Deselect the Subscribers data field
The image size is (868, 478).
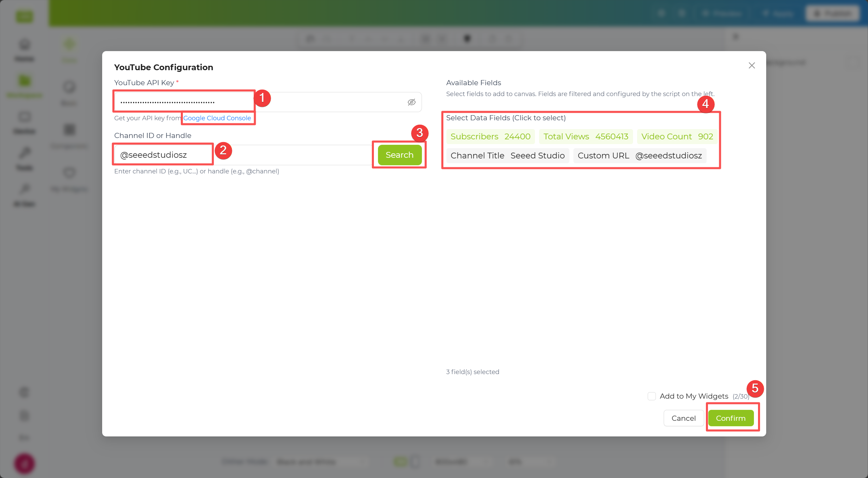[x=490, y=137]
